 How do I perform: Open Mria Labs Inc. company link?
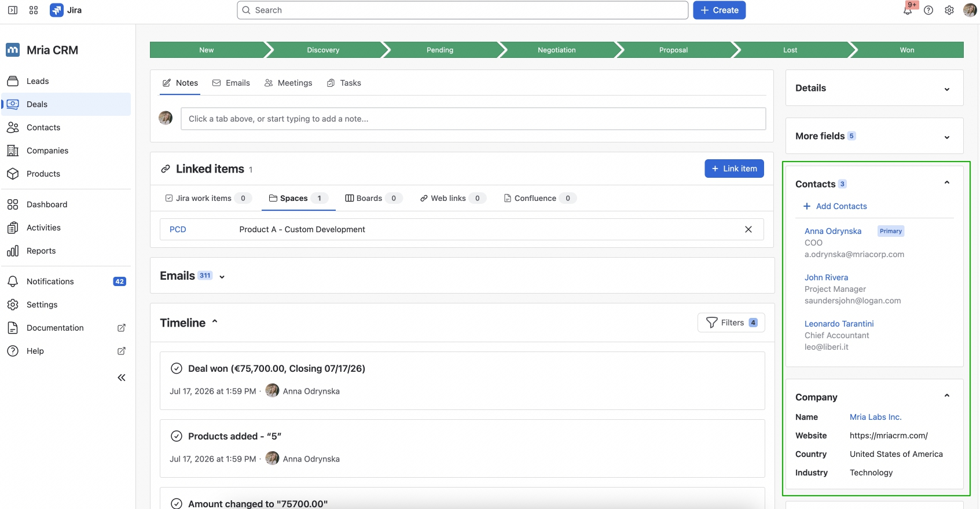[875, 417]
